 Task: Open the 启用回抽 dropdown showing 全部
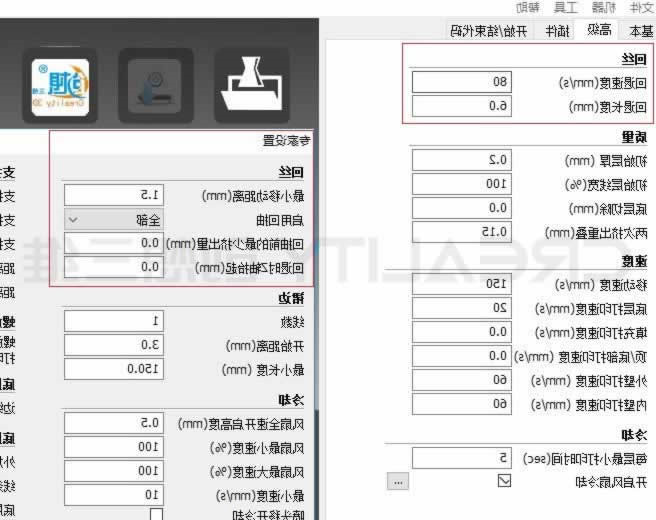click(x=114, y=220)
